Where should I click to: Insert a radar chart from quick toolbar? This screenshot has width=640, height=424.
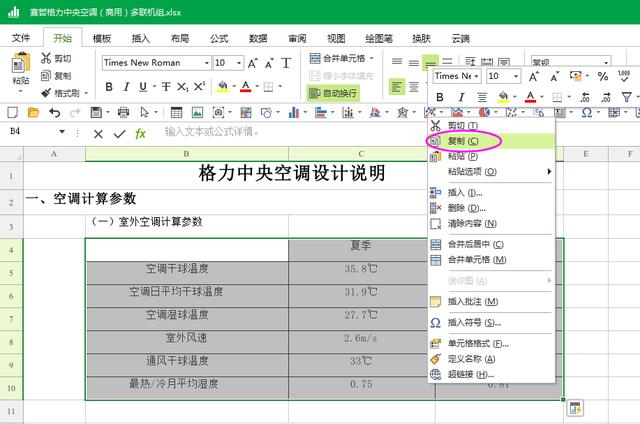[x=402, y=112]
